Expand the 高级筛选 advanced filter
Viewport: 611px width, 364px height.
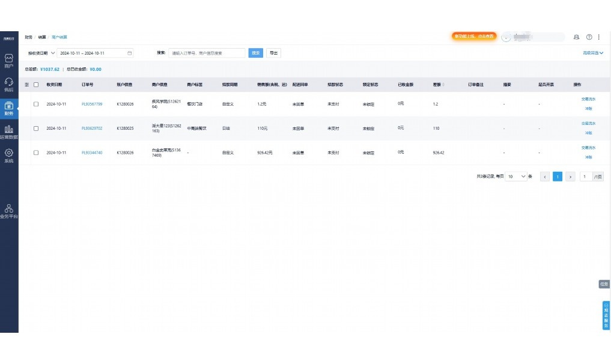click(x=592, y=53)
